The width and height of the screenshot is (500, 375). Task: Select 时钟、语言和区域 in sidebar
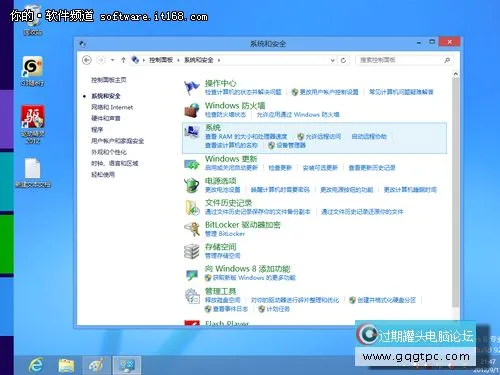pyautogui.click(x=114, y=163)
